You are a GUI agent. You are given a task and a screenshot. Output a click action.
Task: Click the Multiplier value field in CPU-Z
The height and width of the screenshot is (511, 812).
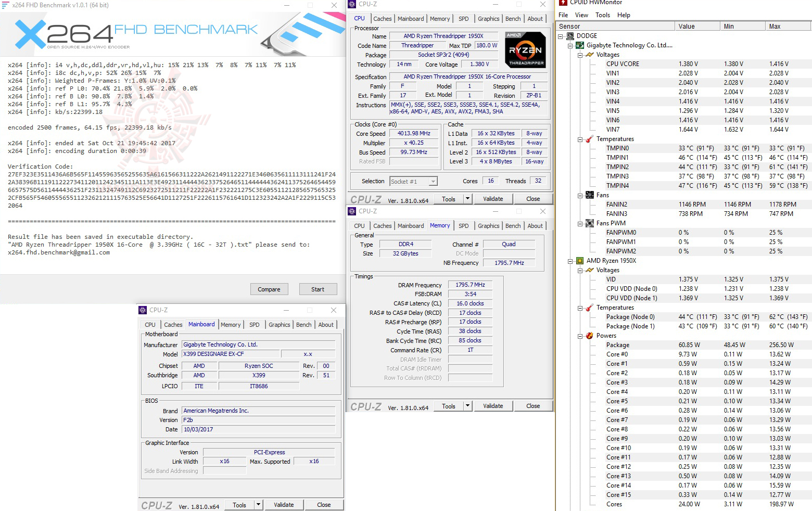(x=414, y=143)
